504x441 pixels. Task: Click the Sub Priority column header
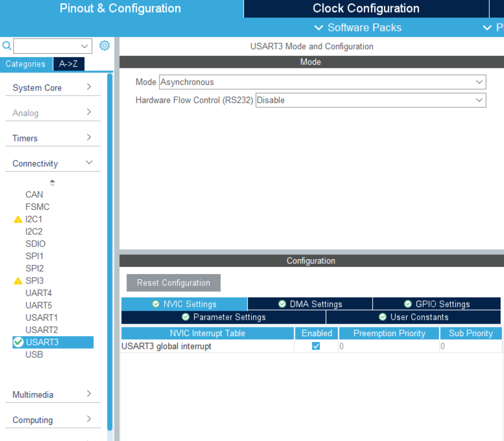coord(471,333)
